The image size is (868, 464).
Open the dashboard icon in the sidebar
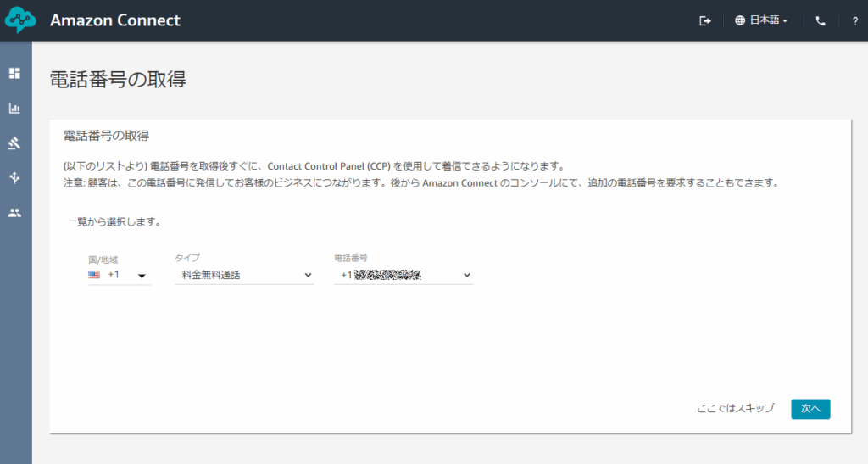tap(15, 73)
